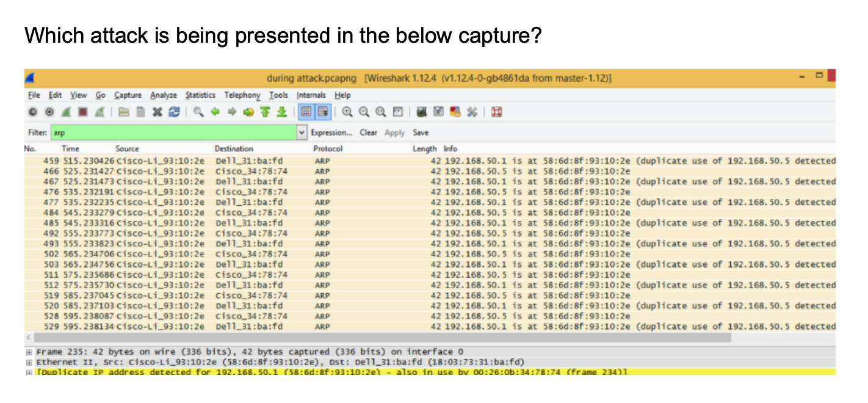The height and width of the screenshot is (403, 868).
Task: Jump to the first packet
Action: [x=265, y=112]
